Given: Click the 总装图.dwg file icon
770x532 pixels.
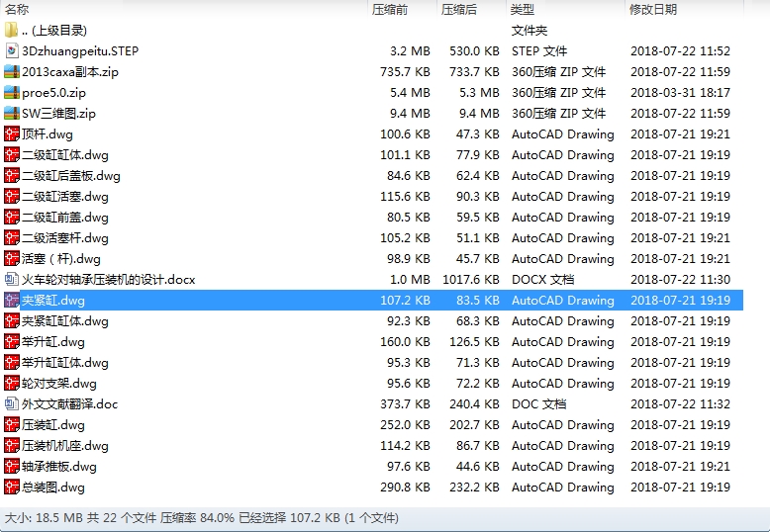Looking at the screenshot, I should [11, 487].
